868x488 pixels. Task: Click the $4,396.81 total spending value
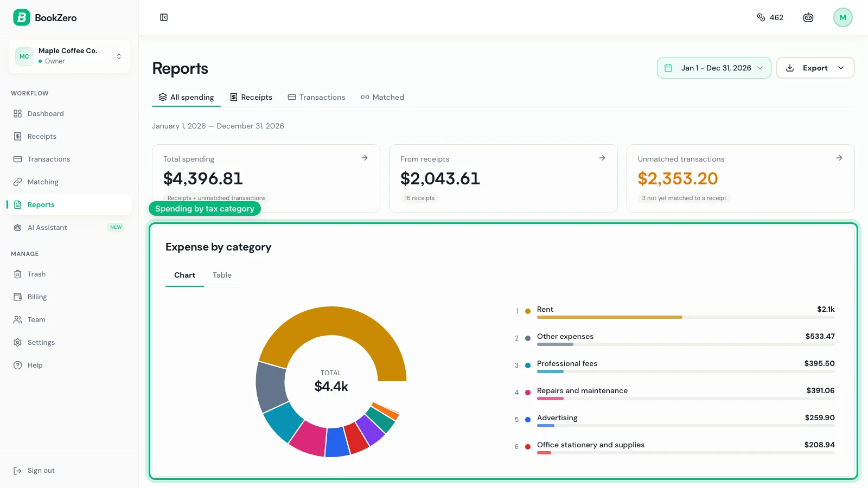click(203, 178)
